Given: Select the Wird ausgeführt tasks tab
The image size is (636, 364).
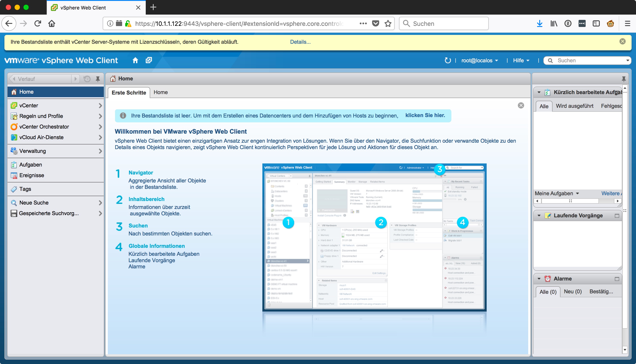Looking at the screenshot, I should [x=575, y=106].
